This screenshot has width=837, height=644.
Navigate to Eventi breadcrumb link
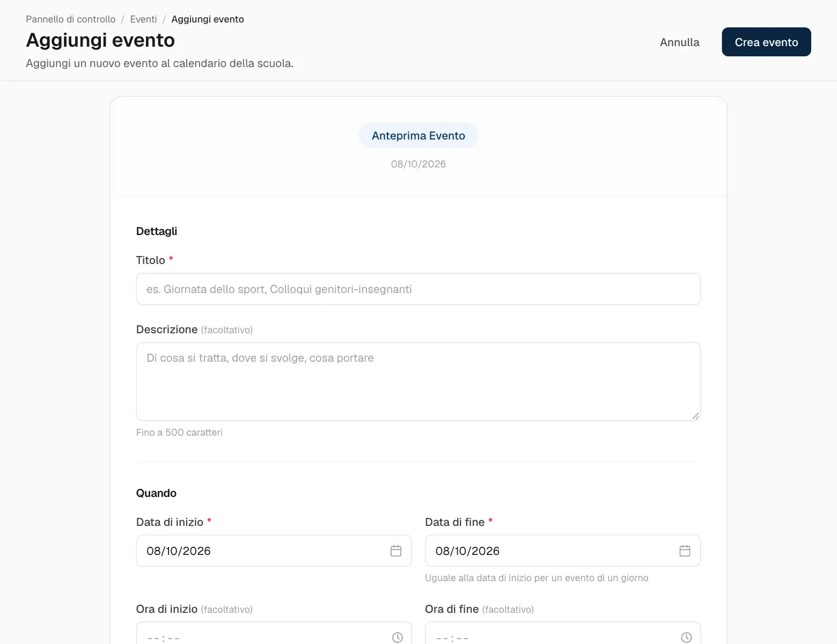[x=143, y=19]
